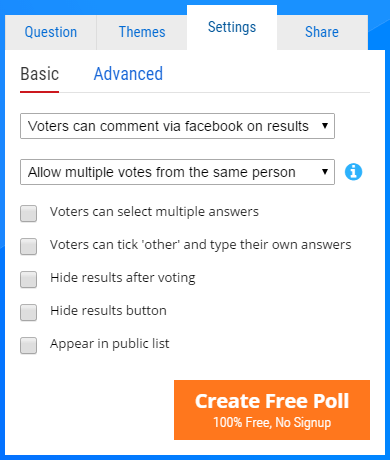Click the Create Free Poll button
390x460 pixels.
click(x=272, y=410)
